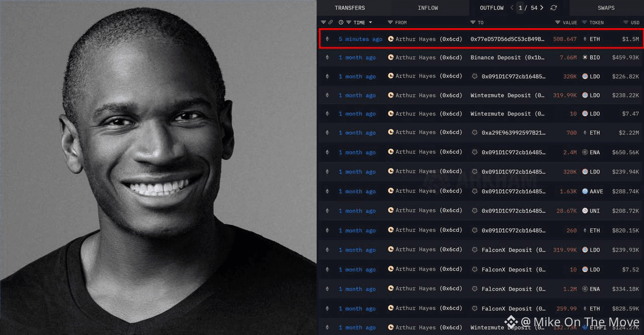Image resolution: width=644 pixels, height=335 pixels.
Task: Expand the TIME sort dropdown arrow
Action: click(x=371, y=22)
